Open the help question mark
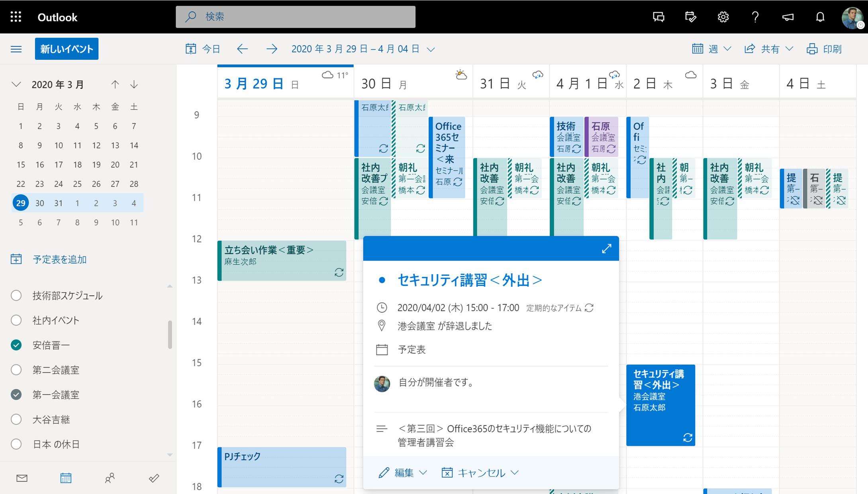The width and height of the screenshot is (868, 494). point(755,17)
